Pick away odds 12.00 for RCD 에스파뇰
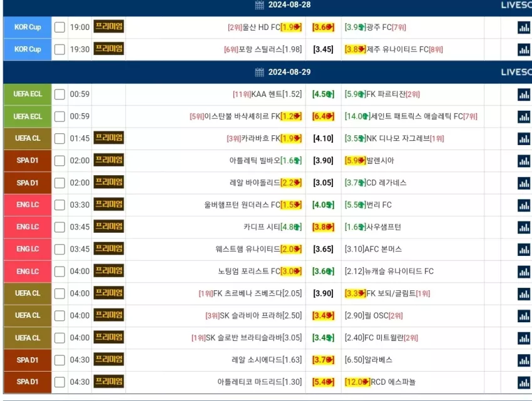The height and width of the screenshot is (401, 532). 357,382
